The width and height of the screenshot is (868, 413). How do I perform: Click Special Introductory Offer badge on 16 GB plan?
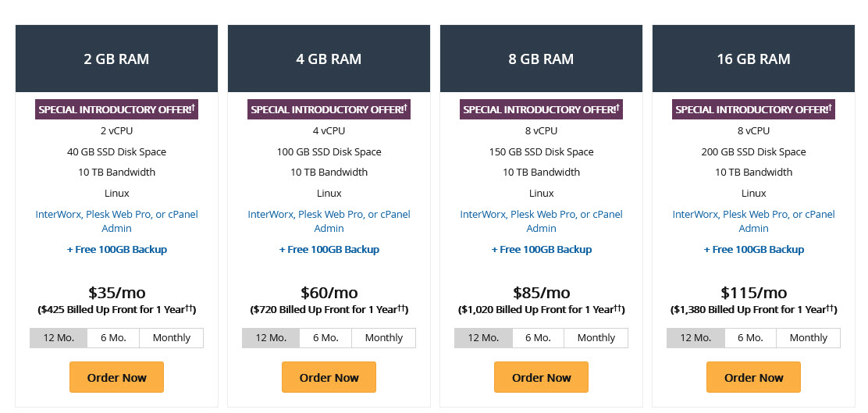tap(753, 109)
